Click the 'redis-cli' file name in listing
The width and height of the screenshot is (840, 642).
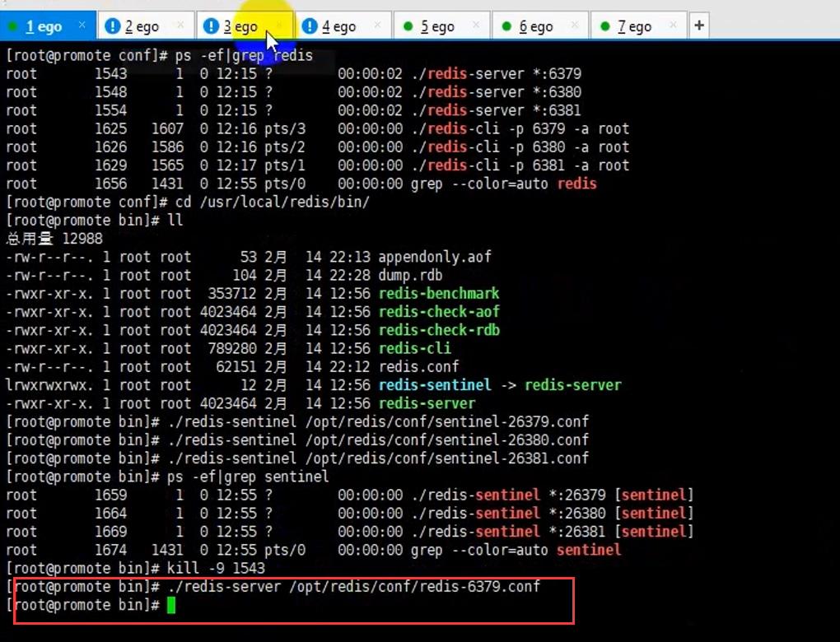414,349
